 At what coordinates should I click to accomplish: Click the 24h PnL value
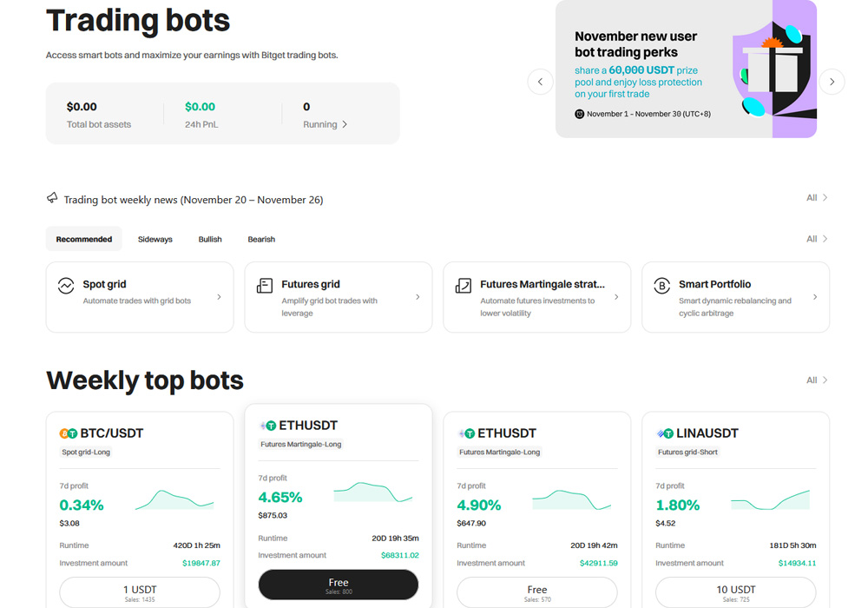point(200,107)
